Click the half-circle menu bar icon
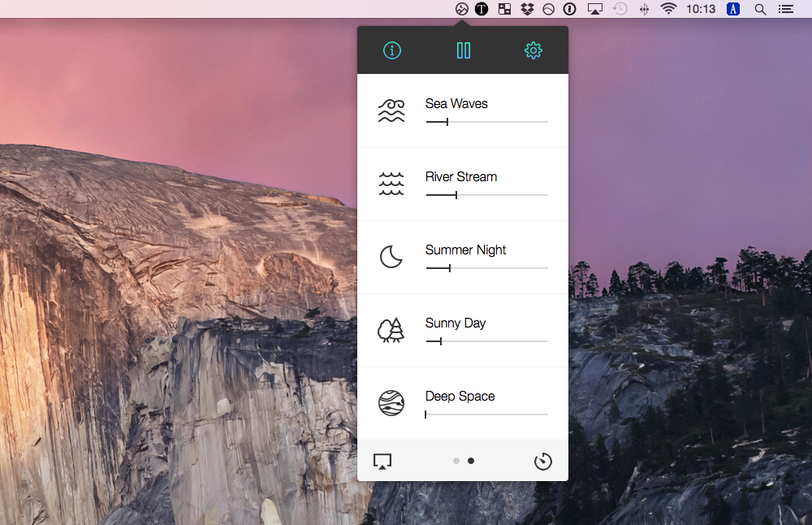 tap(548, 9)
